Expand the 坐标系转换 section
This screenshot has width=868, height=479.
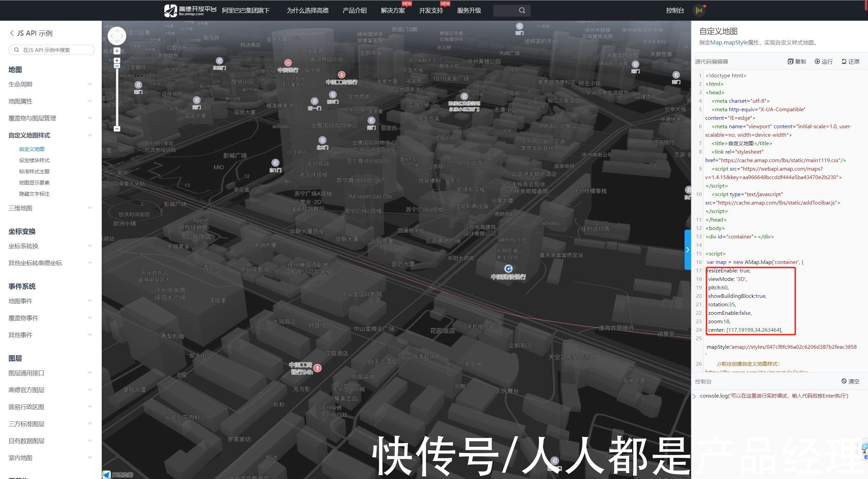click(x=51, y=246)
